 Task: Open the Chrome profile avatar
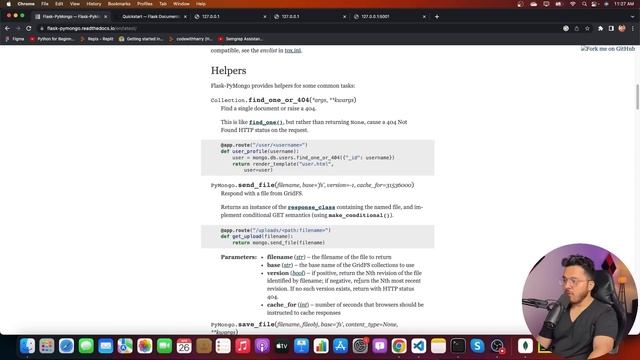622,29
